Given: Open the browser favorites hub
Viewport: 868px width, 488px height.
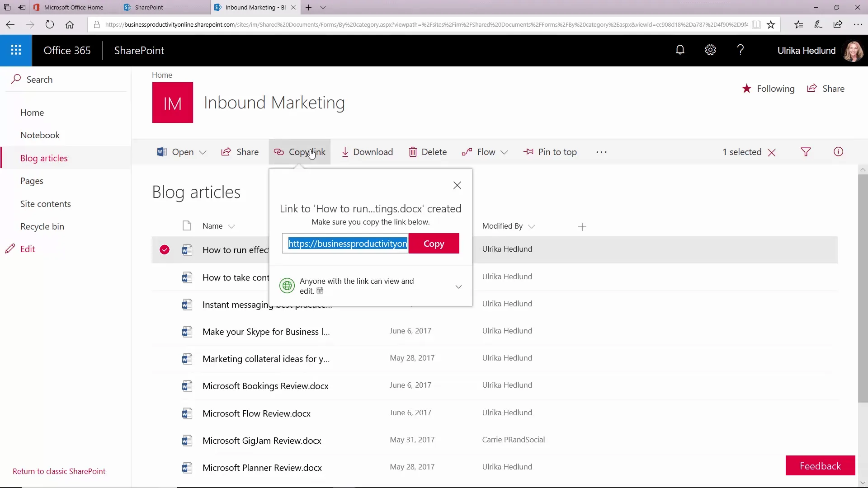Looking at the screenshot, I should (798, 25).
